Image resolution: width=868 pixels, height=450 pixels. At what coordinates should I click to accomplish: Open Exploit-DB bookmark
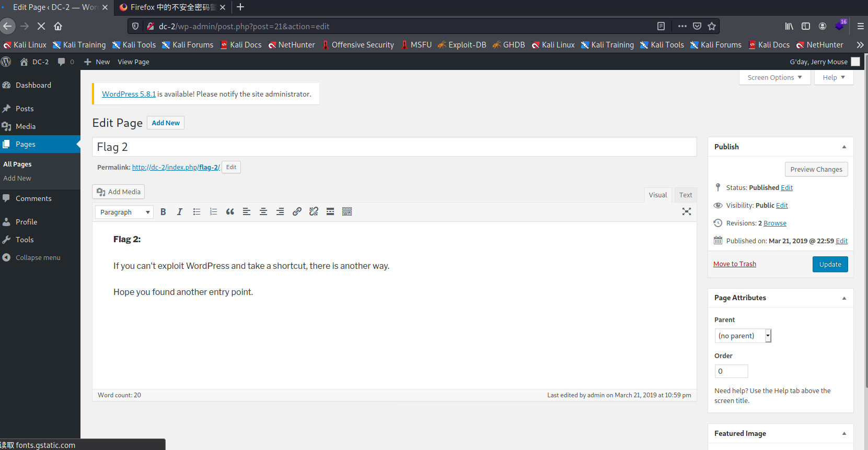pos(462,45)
